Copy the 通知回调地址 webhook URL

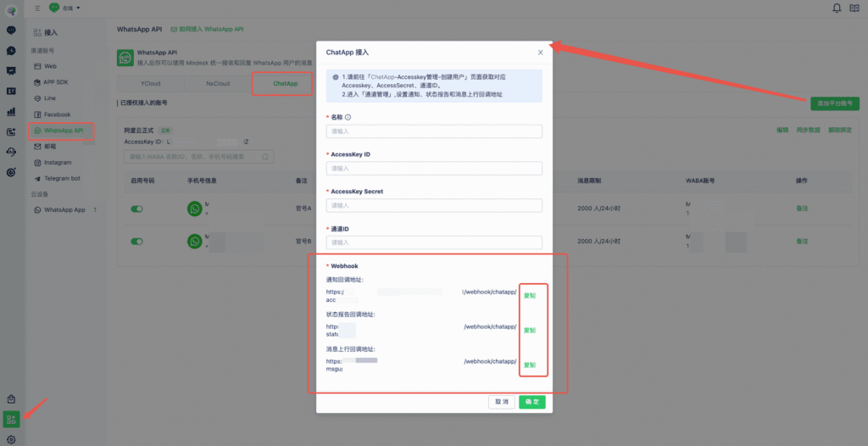(x=529, y=296)
